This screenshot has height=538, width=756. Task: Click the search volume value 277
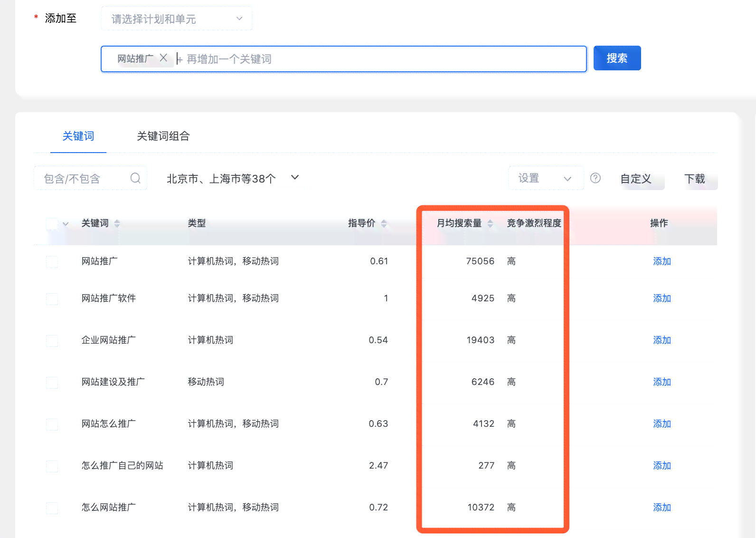tap(486, 466)
